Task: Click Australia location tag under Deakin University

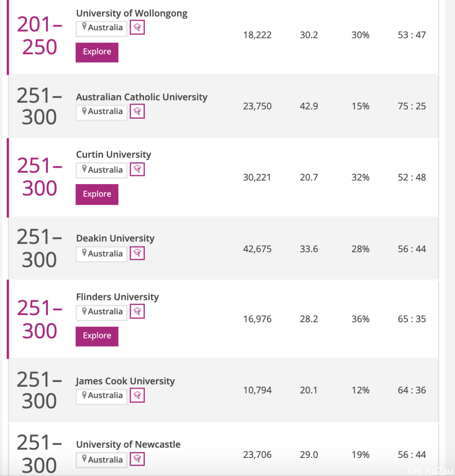Action: pyautogui.click(x=102, y=254)
